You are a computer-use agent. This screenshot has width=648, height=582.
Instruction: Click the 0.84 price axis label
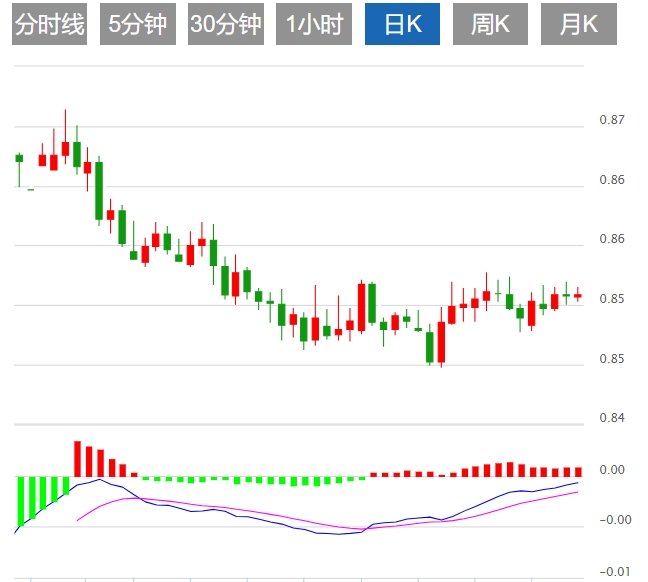(612, 418)
